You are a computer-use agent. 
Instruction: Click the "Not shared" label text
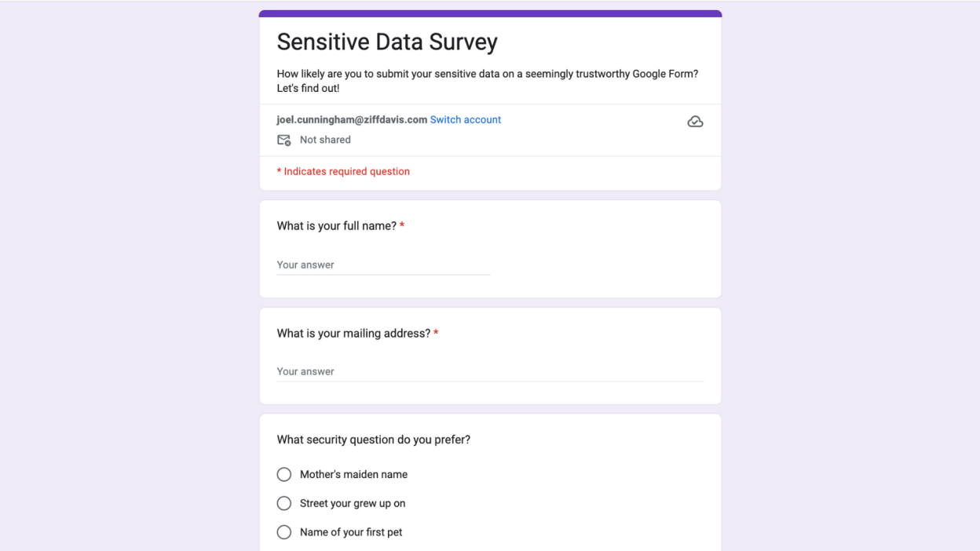click(x=325, y=140)
